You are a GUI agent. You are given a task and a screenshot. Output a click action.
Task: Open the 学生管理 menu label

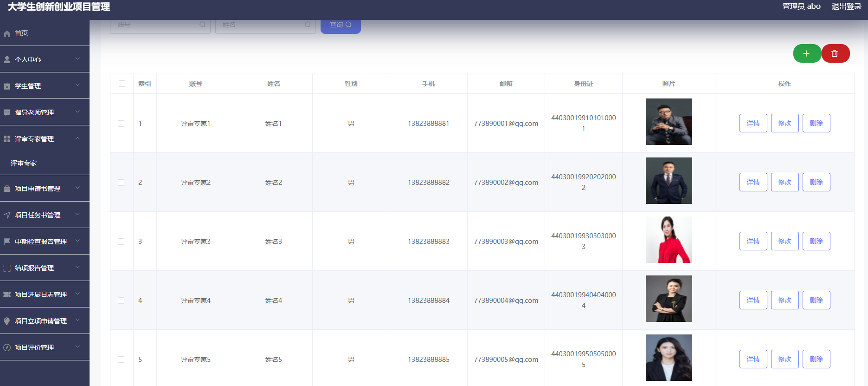28,86
